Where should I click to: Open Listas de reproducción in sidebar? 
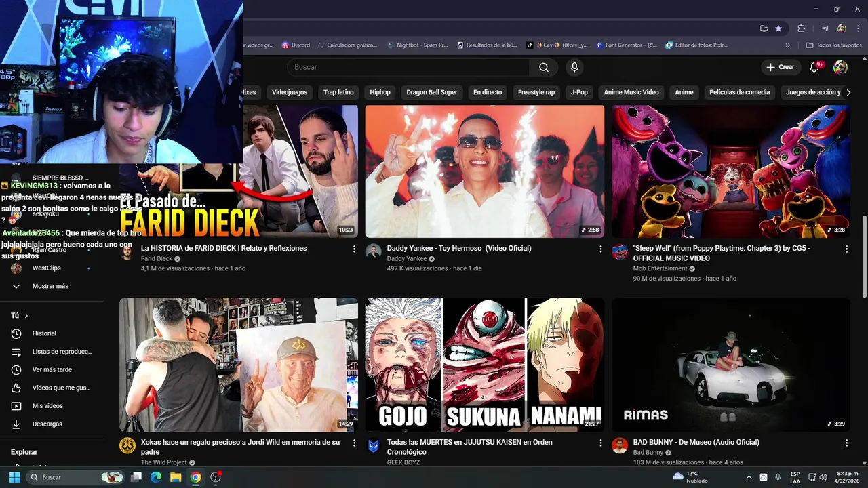tap(50, 352)
